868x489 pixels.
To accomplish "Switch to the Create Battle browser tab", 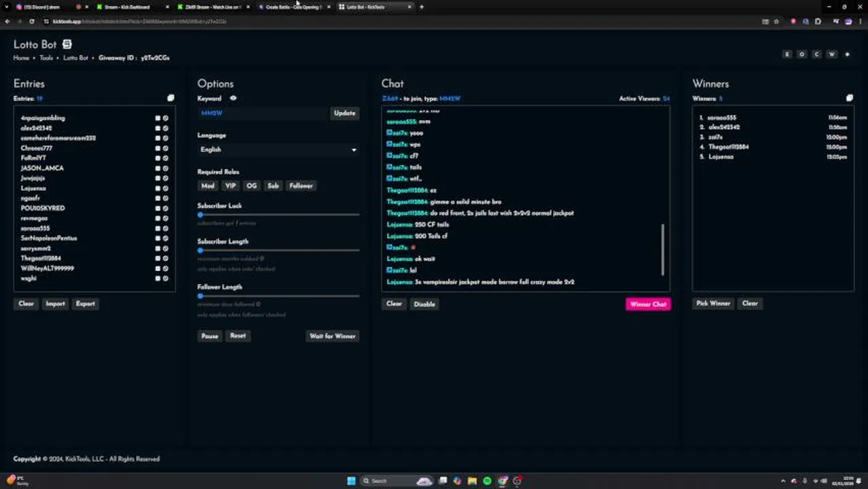I will [293, 7].
